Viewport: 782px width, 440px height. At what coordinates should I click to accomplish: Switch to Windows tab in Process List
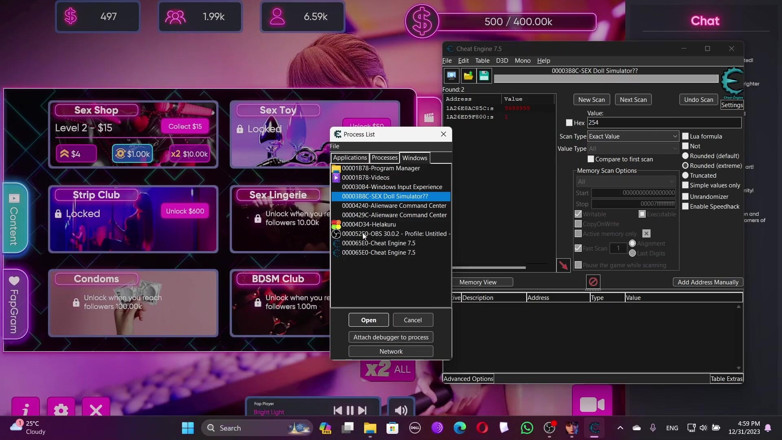[x=414, y=158]
